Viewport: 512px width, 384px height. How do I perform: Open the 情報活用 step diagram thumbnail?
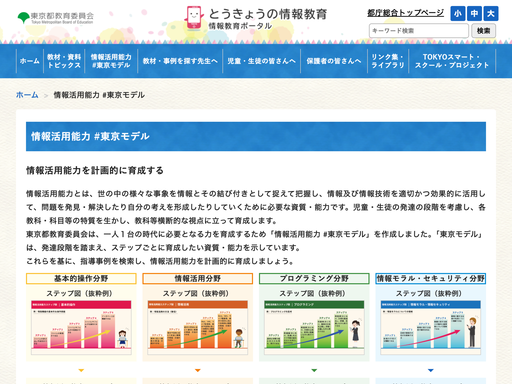(x=198, y=327)
